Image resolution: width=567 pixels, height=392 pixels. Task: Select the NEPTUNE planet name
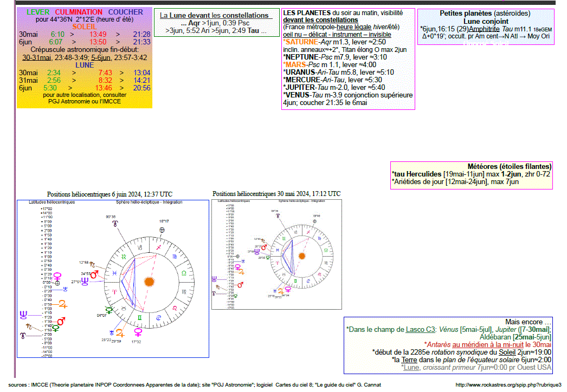point(302,57)
